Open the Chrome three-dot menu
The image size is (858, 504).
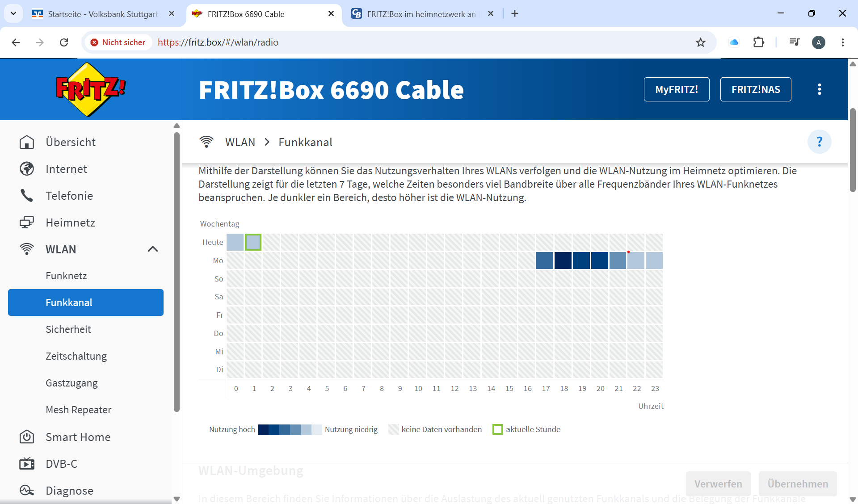pos(843,42)
